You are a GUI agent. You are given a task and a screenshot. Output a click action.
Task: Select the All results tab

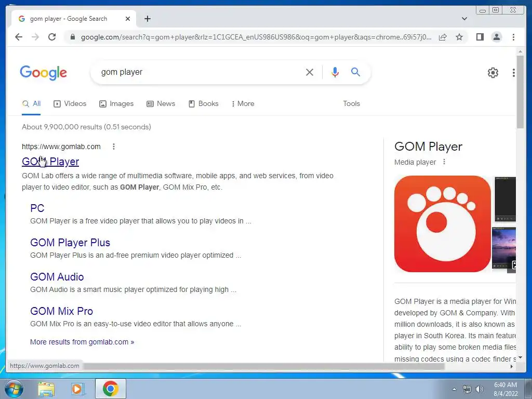31,104
